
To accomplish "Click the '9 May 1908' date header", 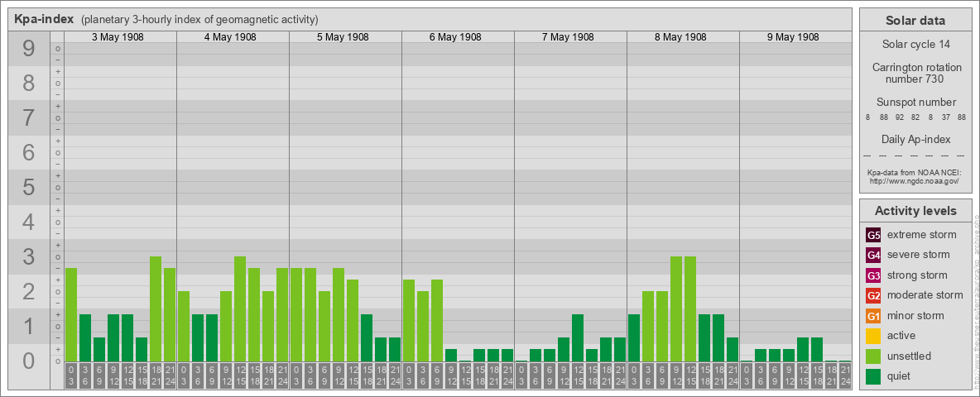I will (792, 37).
